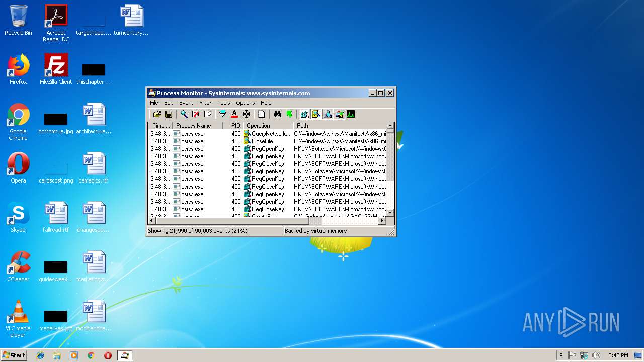The height and width of the screenshot is (362, 644).
Task: Toggle Show Network Activity
Action: tap(328, 114)
